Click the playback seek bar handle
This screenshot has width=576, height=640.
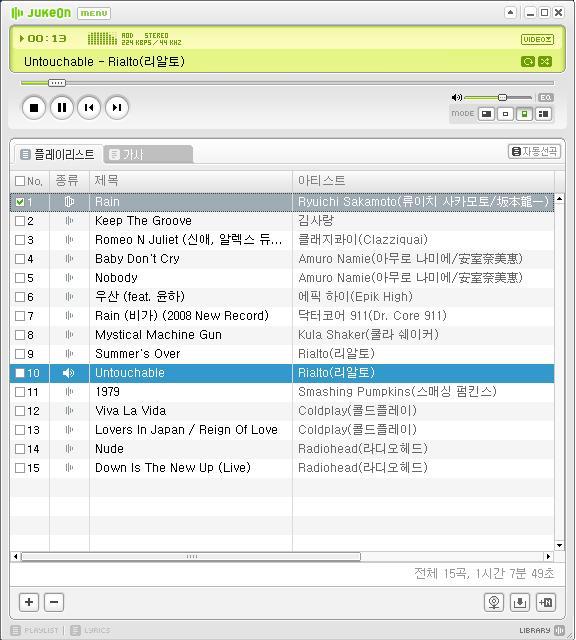57,83
